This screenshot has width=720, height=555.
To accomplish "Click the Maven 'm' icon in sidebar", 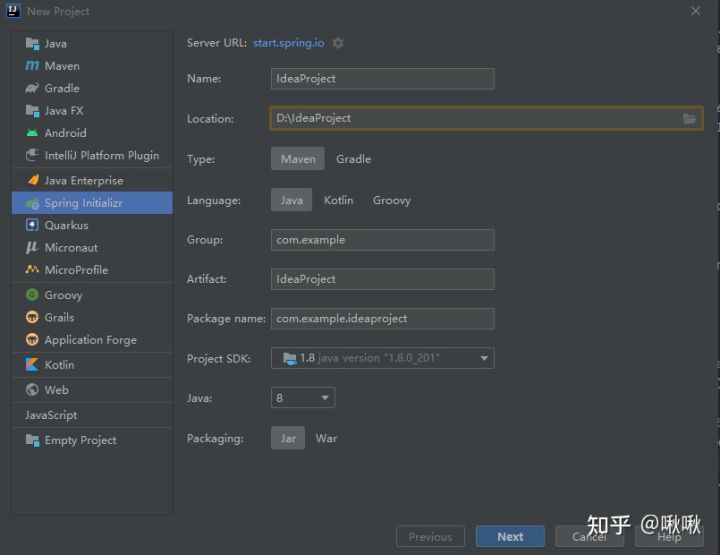I will coord(32,66).
